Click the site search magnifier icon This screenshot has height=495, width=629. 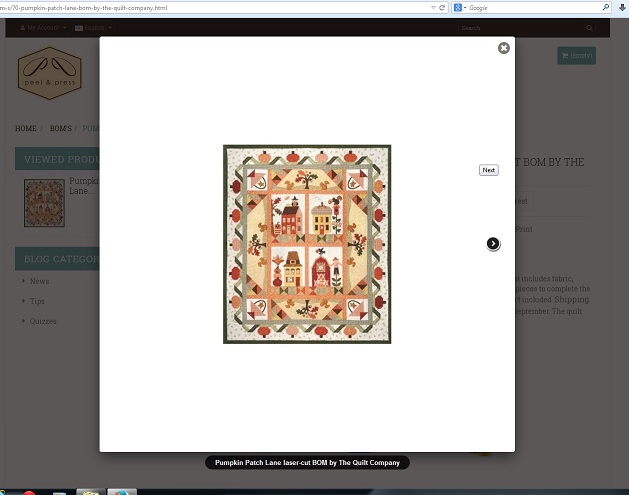pos(589,28)
